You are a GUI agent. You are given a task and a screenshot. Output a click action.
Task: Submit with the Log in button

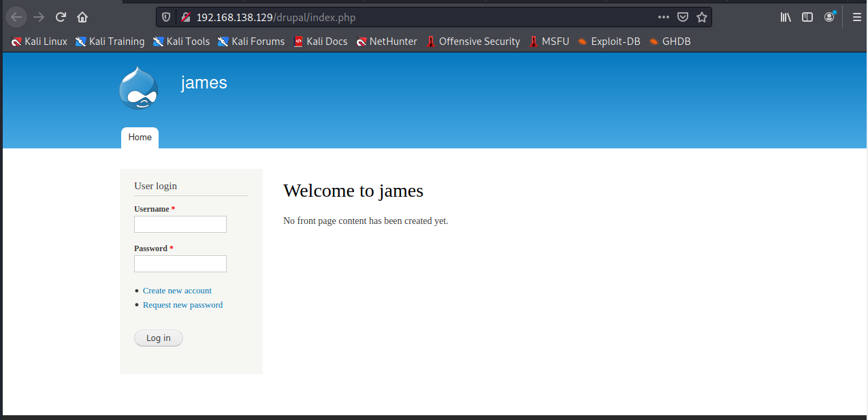159,338
